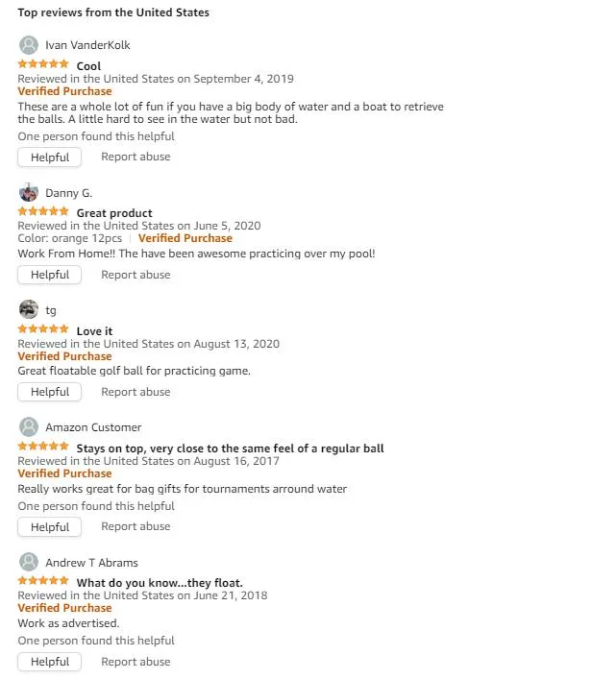Report abuse on the Cool review
616x679 pixels.
coord(136,157)
